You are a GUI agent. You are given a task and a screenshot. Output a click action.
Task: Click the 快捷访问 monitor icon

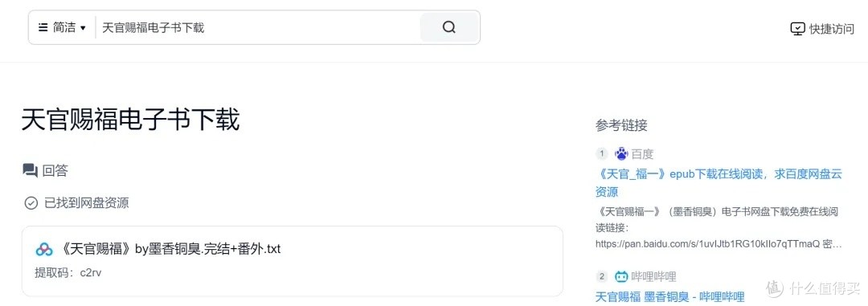pyautogui.click(x=797, y=29)
